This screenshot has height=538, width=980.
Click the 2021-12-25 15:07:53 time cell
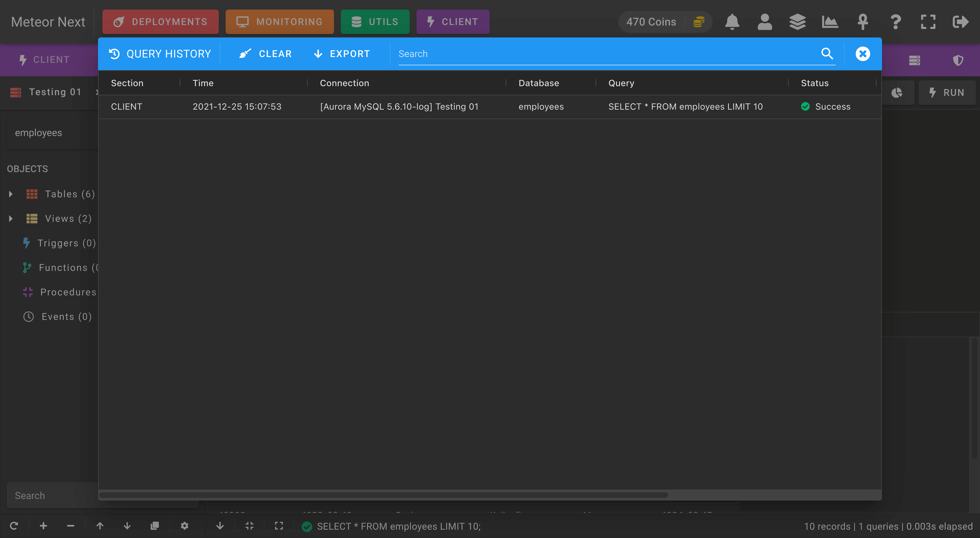click(x=237, y=107)
